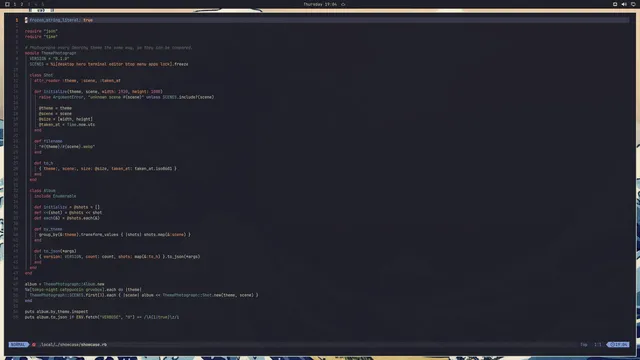This screenshot has height=360, width=640.
Task: Switch to workspace 1 in the top bar
Action: 15,4
